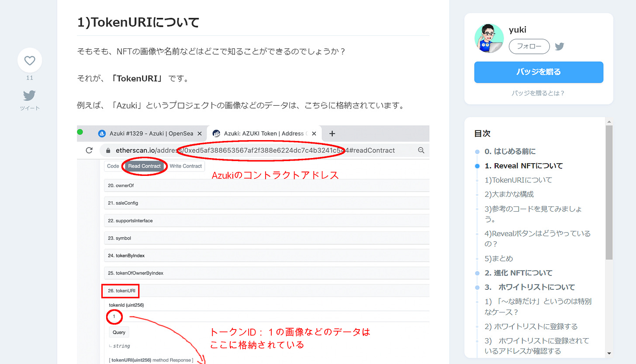Click the etherscan.io address bar URL

click(255, 150)
